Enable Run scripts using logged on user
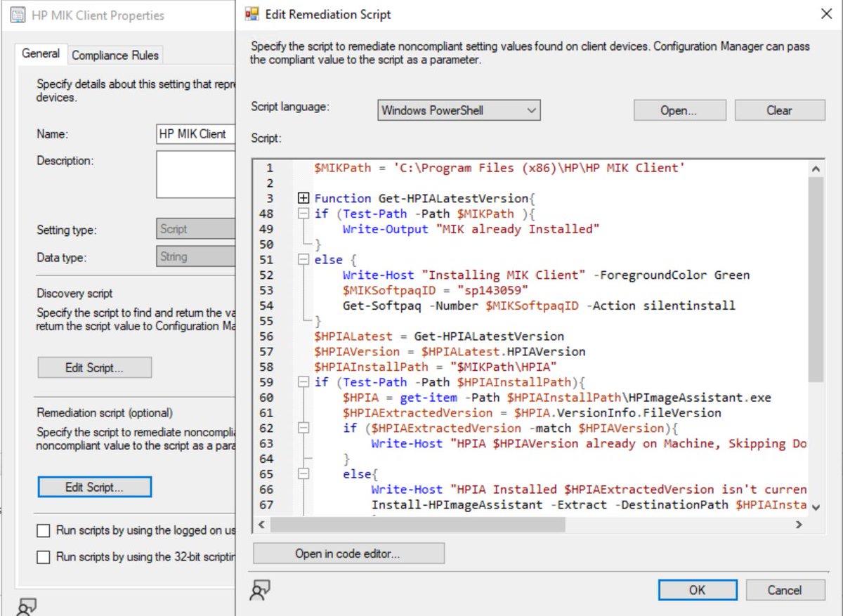This screenshot has width=843, height=616. pyautogui.click(x=44, y=530)
